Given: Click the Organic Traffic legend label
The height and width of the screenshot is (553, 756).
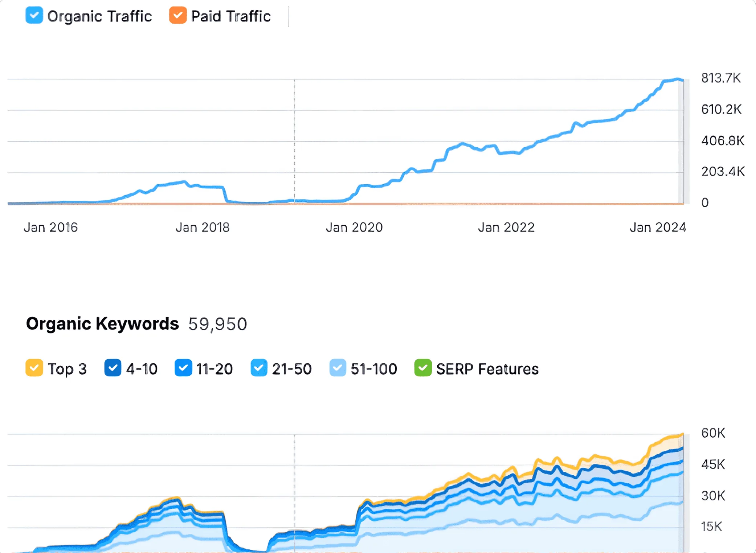Looking at the screenshot, I should tap(99, 16).
